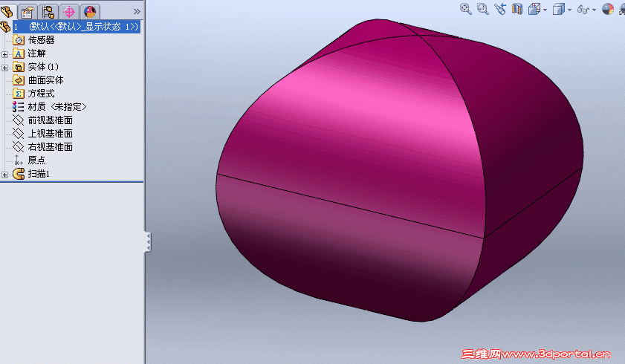Click the 扫描1 sweep feature icon

click(x=19, y=174)
